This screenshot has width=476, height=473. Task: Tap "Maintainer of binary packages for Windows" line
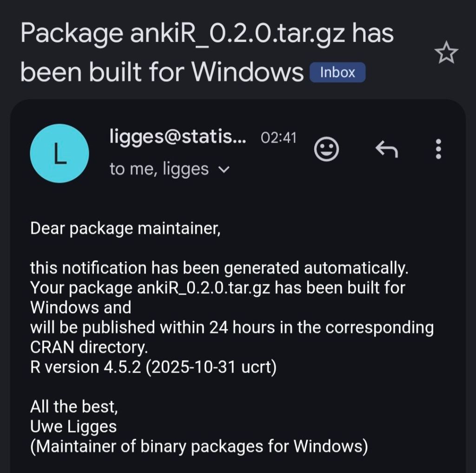199,447
